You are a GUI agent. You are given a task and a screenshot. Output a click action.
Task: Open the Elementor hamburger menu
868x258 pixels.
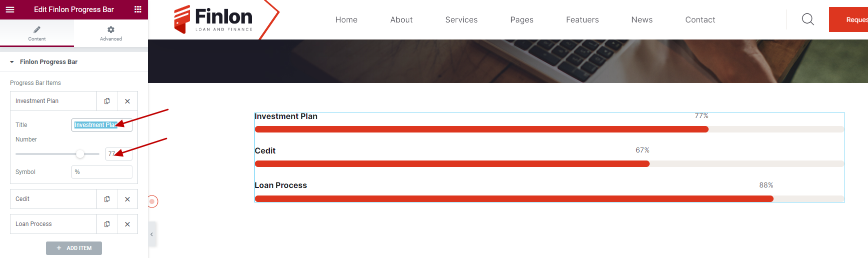[x=10, y=9]
